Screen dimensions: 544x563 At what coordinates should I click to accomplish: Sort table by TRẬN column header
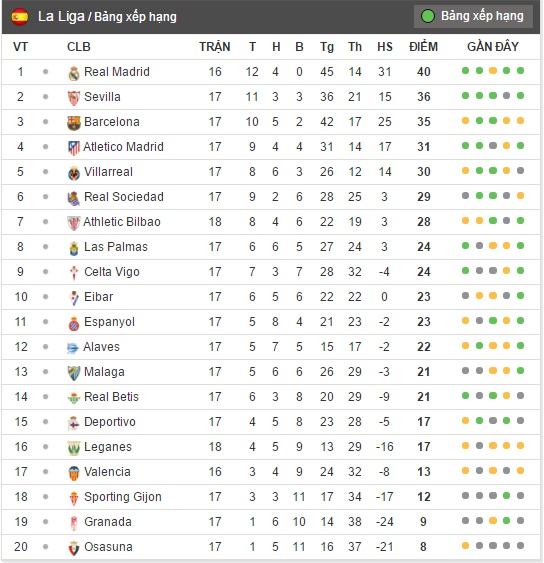point(215,47)
